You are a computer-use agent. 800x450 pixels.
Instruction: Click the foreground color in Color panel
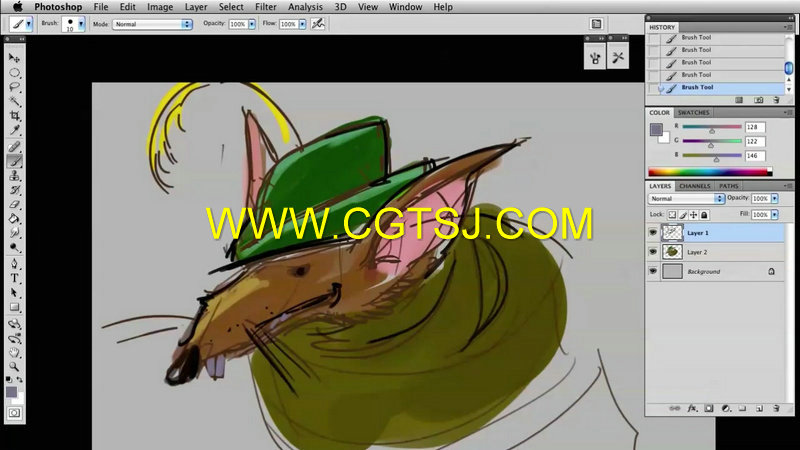click(x=656, y=129)
